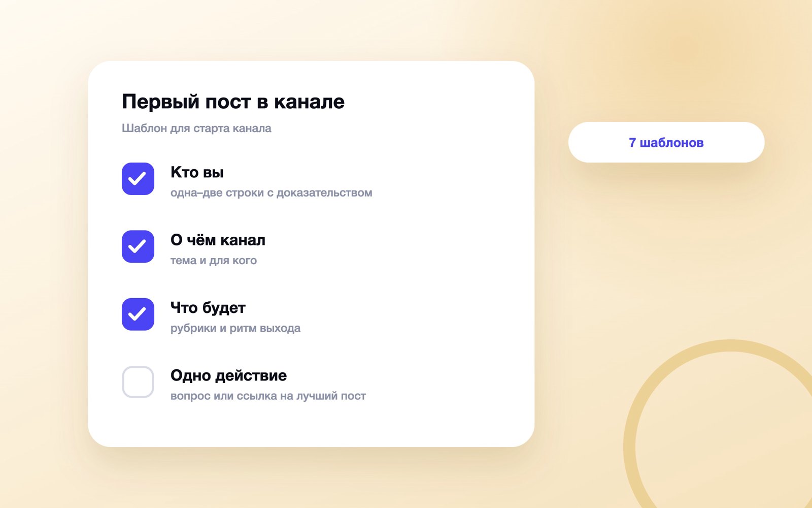
Task: Click "вопрос или ссылка на лучший пост" text
Action: click(268, 396)
